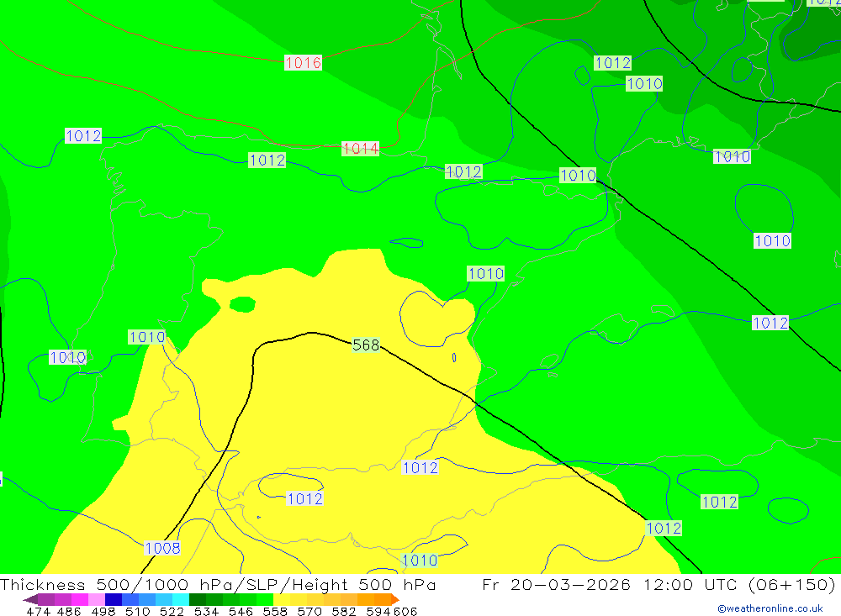This screenshot has height=616, width=841.
Task: Click the 568 height contour label
Action: (366, 345)
